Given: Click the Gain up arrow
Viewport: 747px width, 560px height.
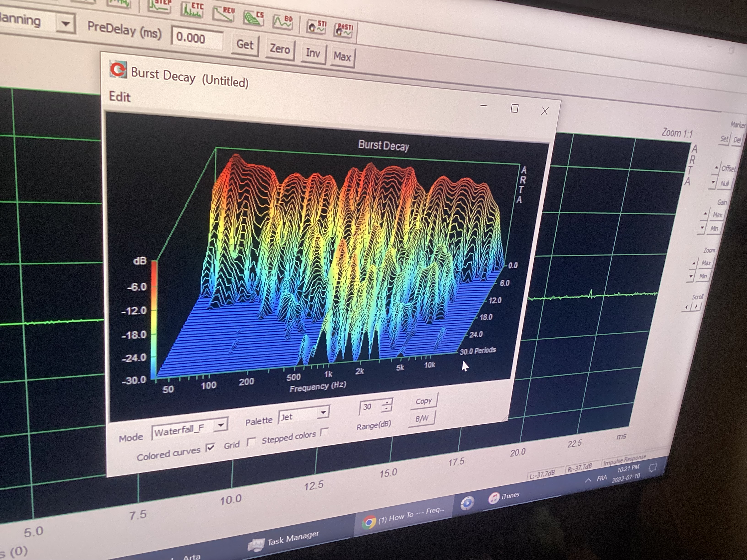Looking at the screenshot, I should pyautogui.click(x=705, y=214).
